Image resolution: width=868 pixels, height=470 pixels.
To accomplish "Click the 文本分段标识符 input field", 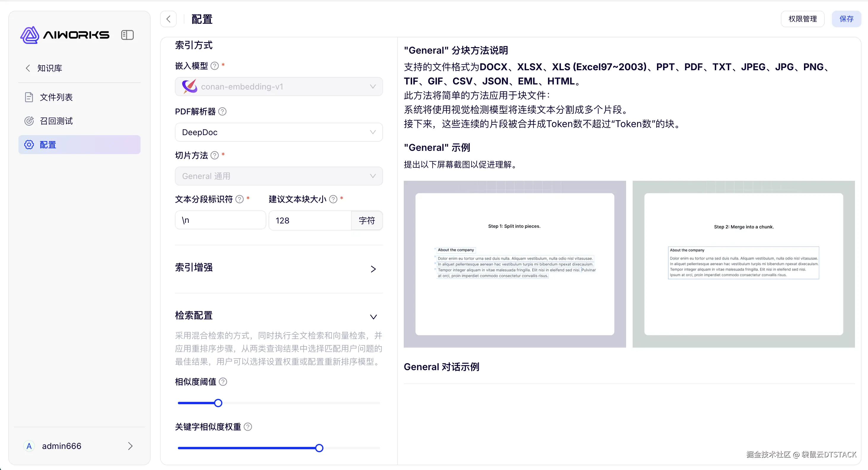I will point(220,220).
